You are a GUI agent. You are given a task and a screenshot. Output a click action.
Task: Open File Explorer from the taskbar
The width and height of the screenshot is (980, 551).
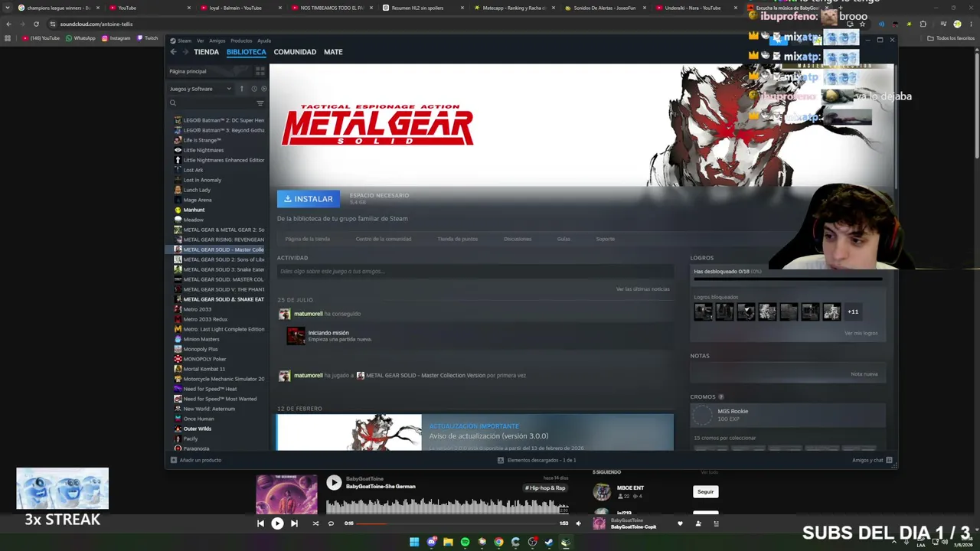448,542
